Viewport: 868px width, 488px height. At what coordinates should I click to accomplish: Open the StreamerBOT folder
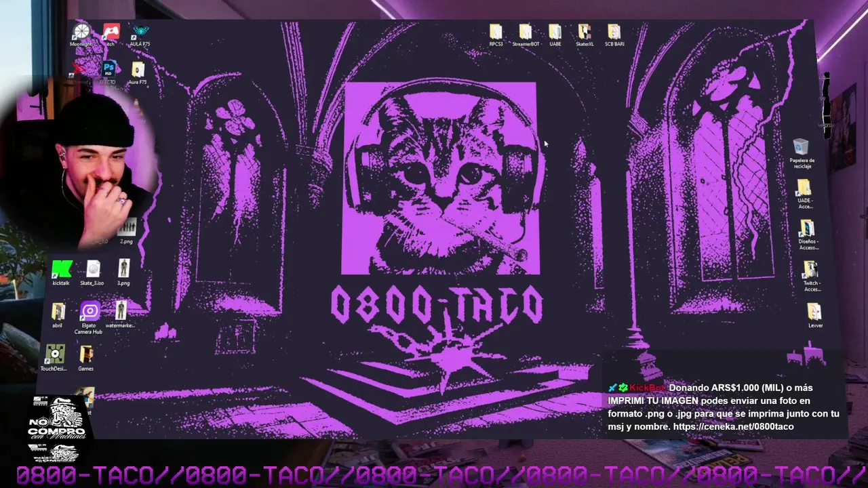[x=526, y=35]
